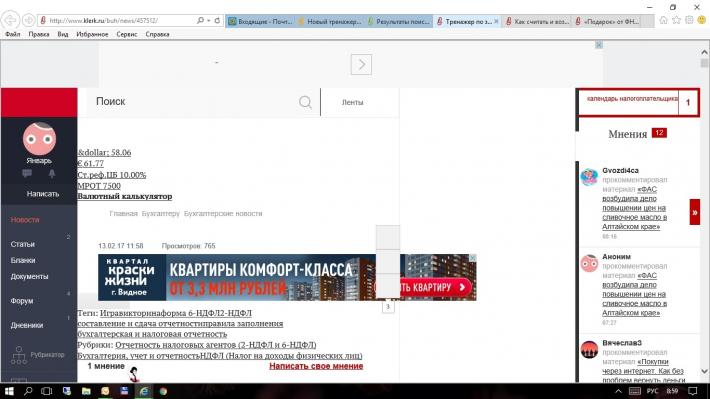Show hidden system tray icons chevron

tap(618, 391)
